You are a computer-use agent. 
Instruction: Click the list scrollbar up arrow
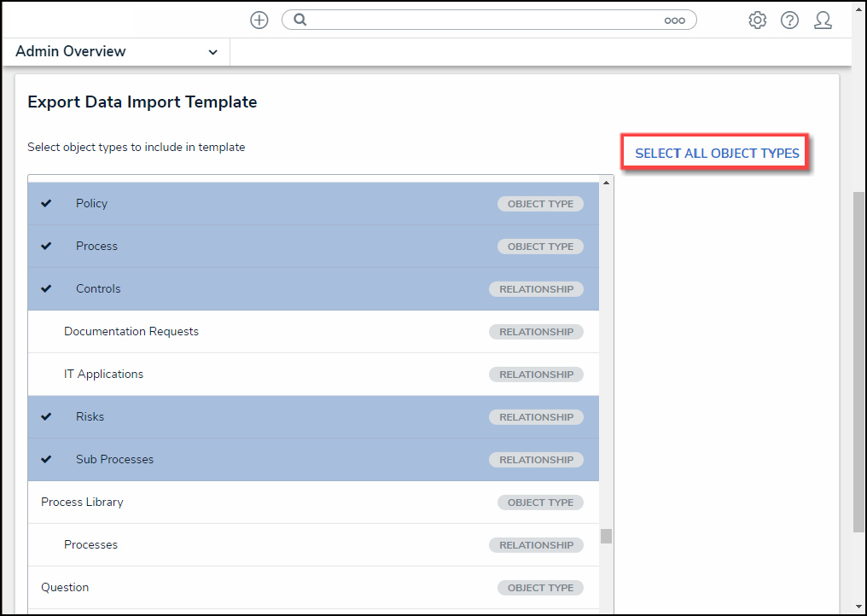(x=606, y=183)
